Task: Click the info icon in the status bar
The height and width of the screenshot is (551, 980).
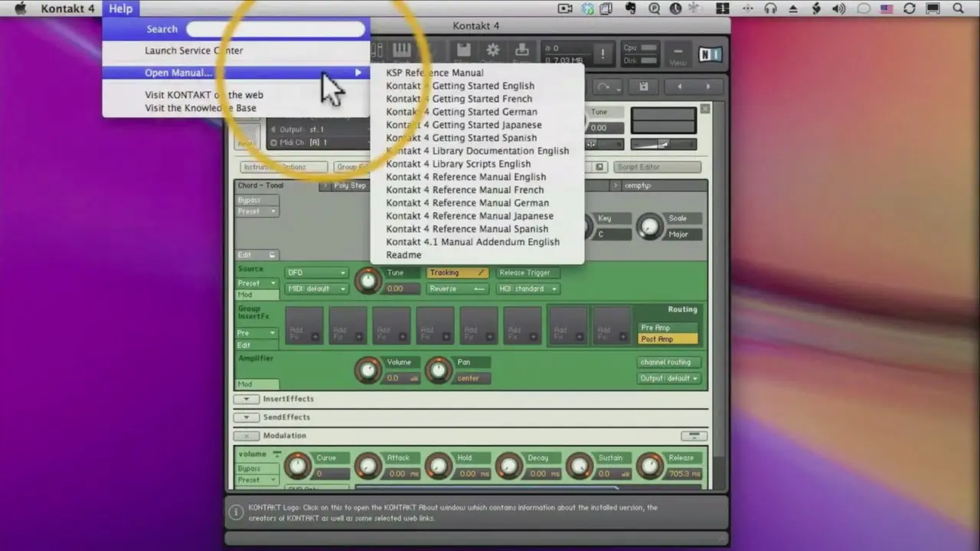Action: (237, 510)
